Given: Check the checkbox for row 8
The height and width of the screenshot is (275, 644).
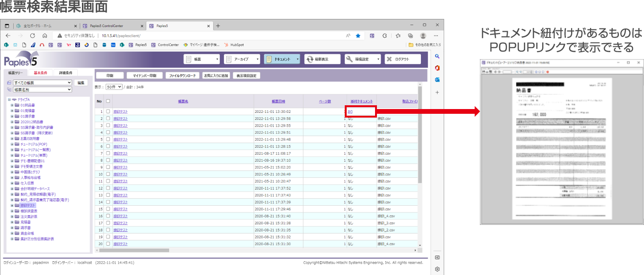Looking at the screenshot, I should (x=108, y=160).
